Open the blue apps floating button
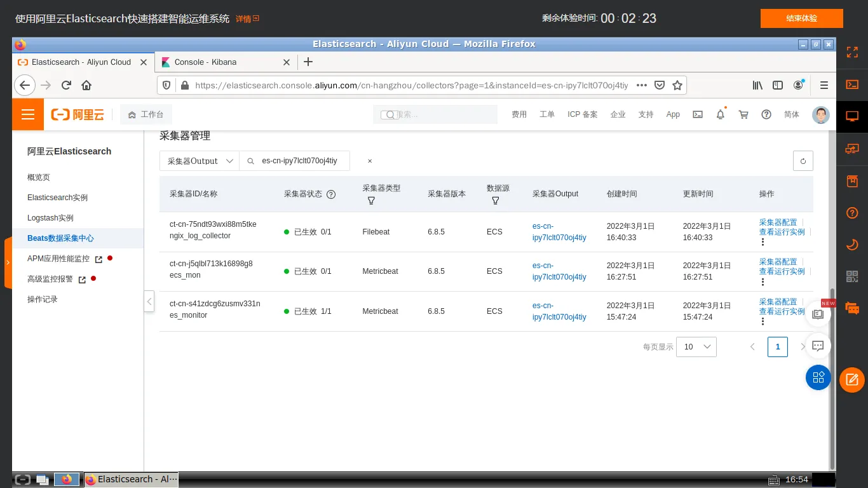 [x=818, y=377]
